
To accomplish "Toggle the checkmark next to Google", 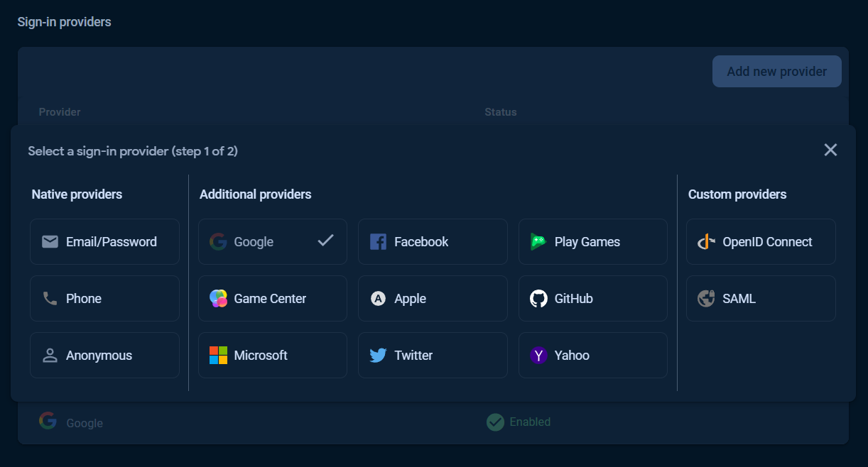I will 325,241.
